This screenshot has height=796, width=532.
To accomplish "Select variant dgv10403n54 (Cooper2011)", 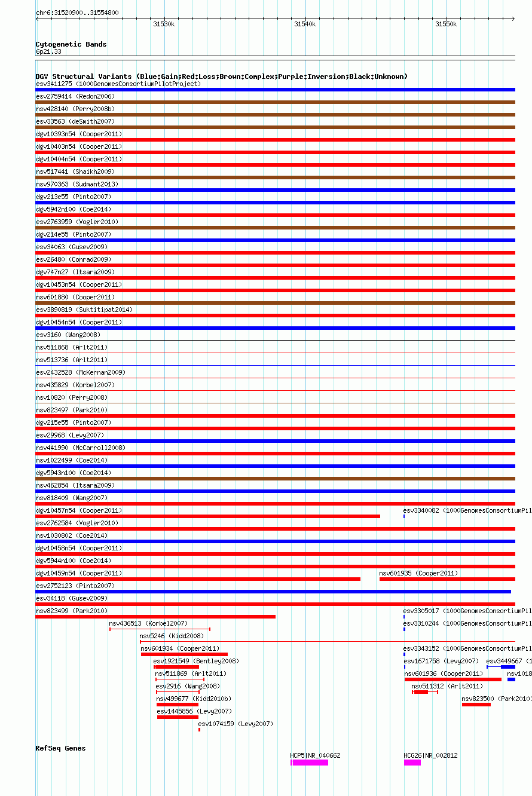I will [79, 146].
